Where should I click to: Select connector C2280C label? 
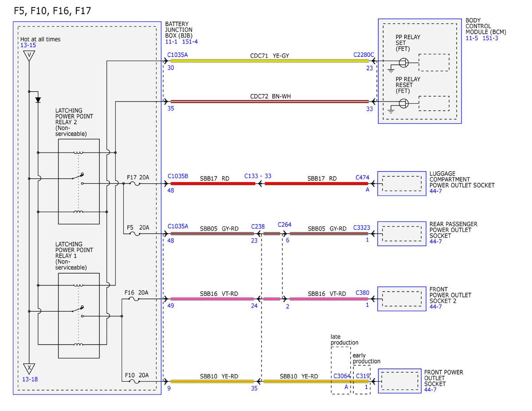[364, 55]
